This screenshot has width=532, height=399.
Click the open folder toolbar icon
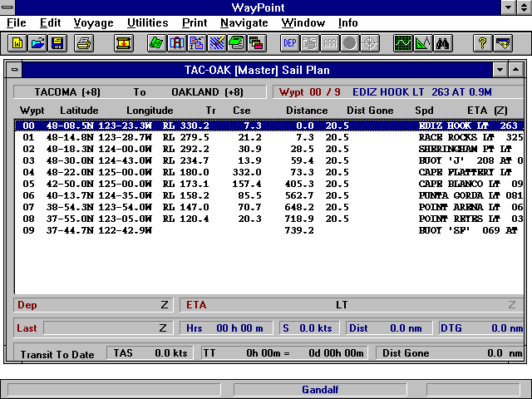37,43
